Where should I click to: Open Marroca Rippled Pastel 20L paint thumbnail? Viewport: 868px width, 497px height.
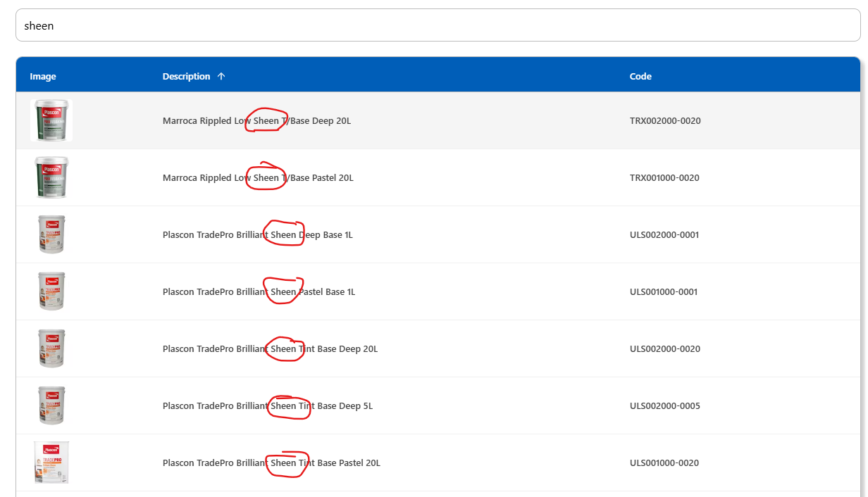pyautogui.click(x=51, y=177)
